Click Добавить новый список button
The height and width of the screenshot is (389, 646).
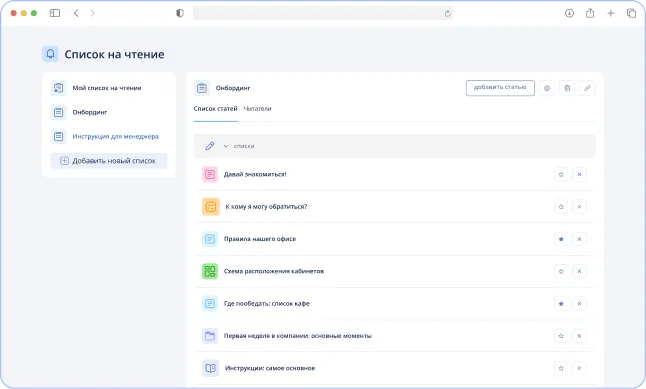[x=109, y=161]
